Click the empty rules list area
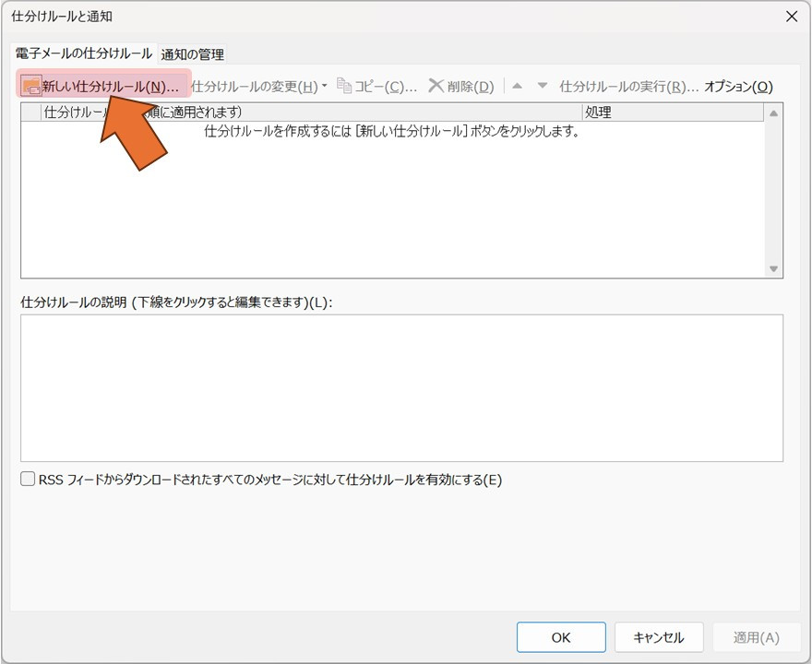This screenshot has width=812, height=664. (392, 203)
